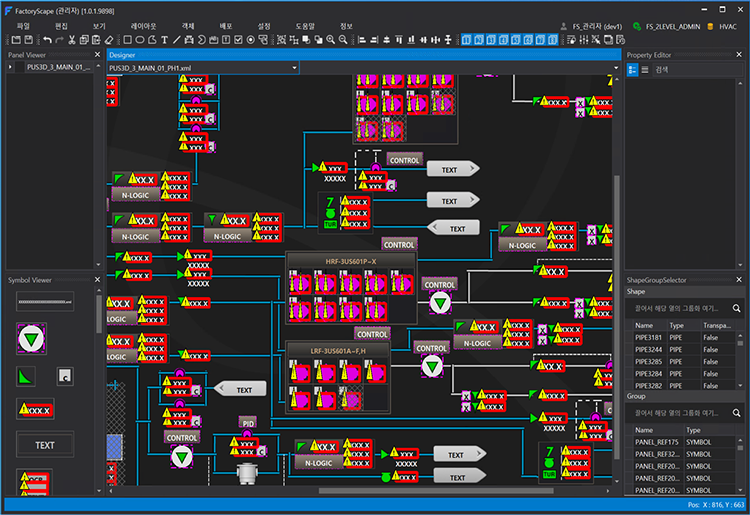
Task: Expand the PUS3D_3_MAIN tree item in Panel Viewer
Action: [11, 68]
